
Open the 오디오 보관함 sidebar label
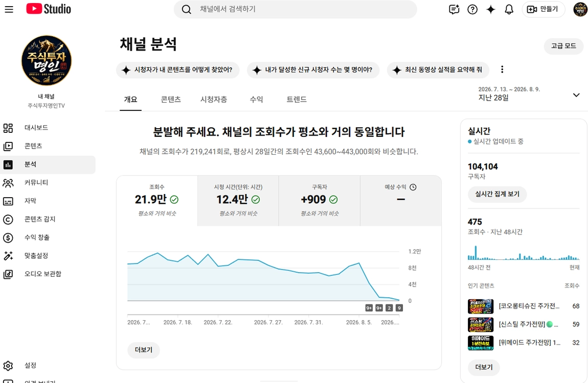pyautogui.click(x=43, y=274)
